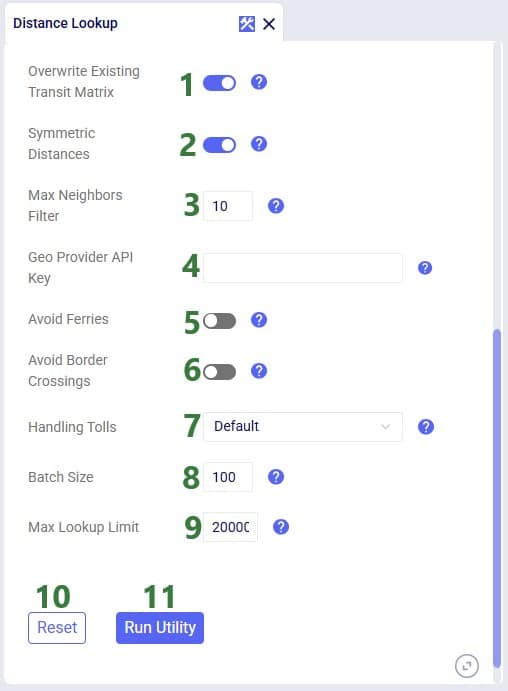Screen dimensions: 508x691
Task: Show help for Max Lookup Limit
Action: click(281, 527)
